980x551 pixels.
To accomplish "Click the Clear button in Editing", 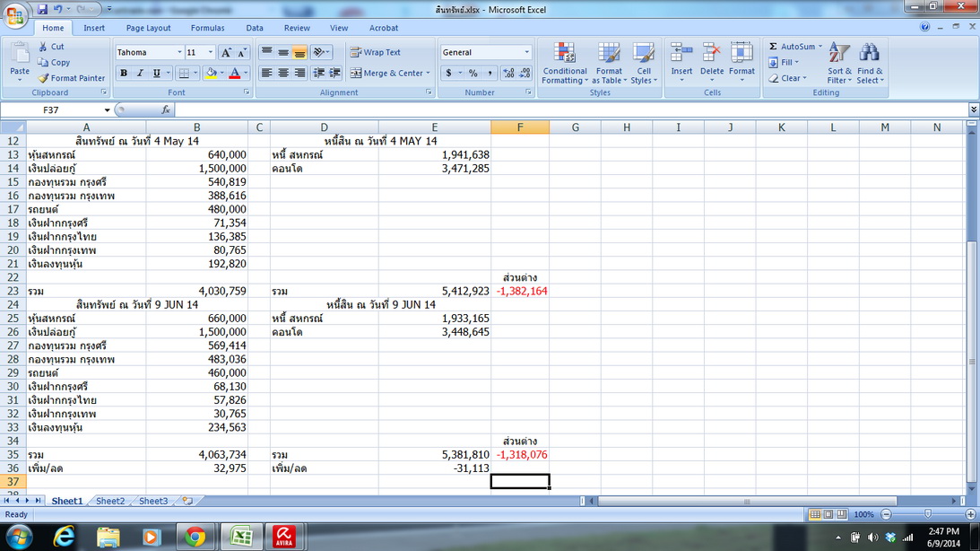I will tap(787, 78).
